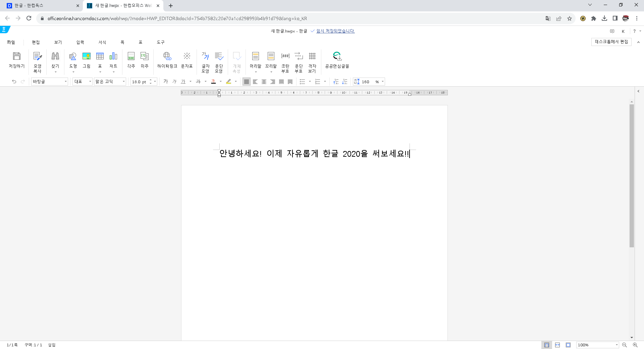Open the 편집 menu
The width and height of the screenshot is (644, 349).
pos(36,42)
